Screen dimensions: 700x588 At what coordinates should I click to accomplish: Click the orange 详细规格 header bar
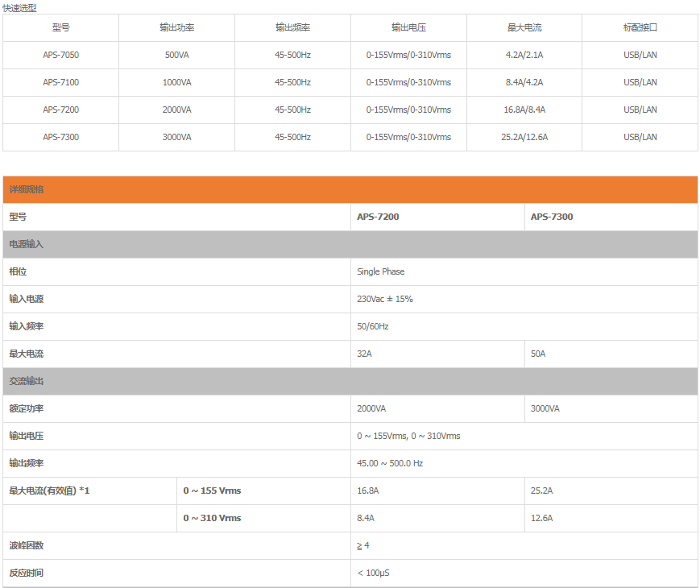tap(350, 190)
